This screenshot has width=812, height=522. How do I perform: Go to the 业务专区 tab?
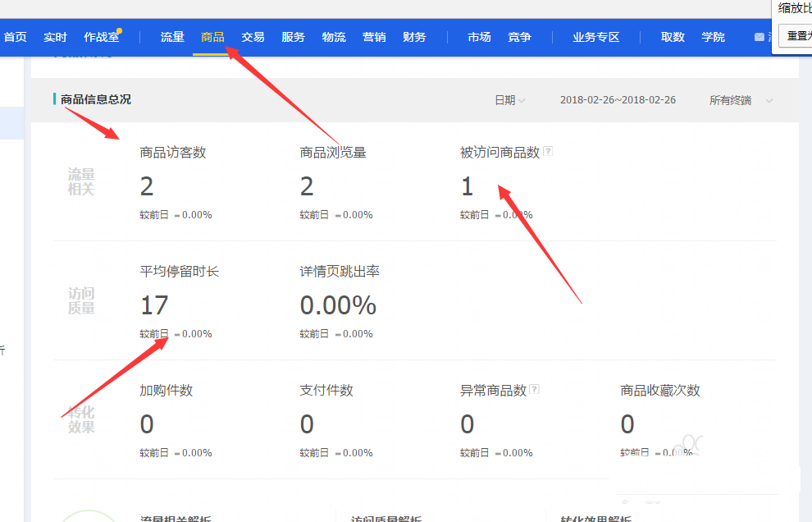pos(596,37)
